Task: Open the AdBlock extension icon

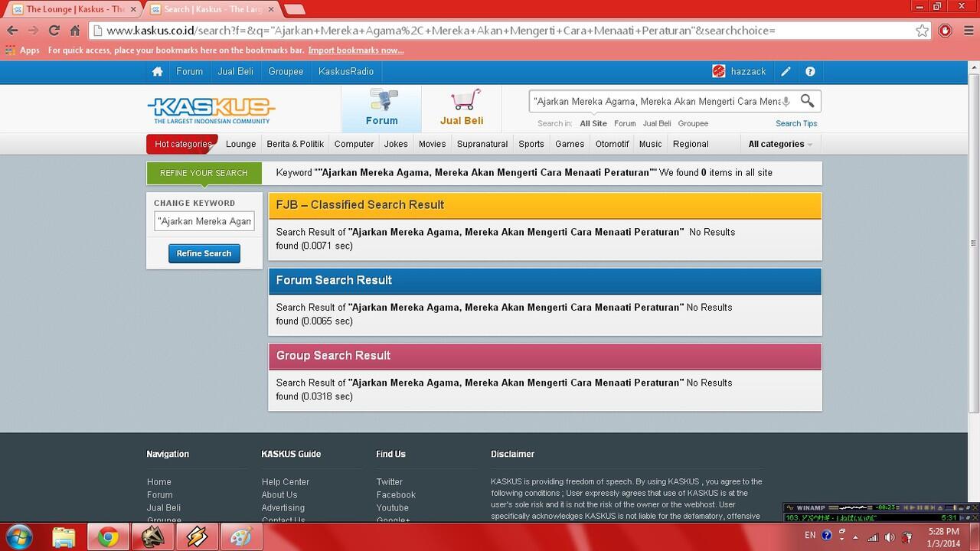Action: pyautogui.click(x=946, y=31)
